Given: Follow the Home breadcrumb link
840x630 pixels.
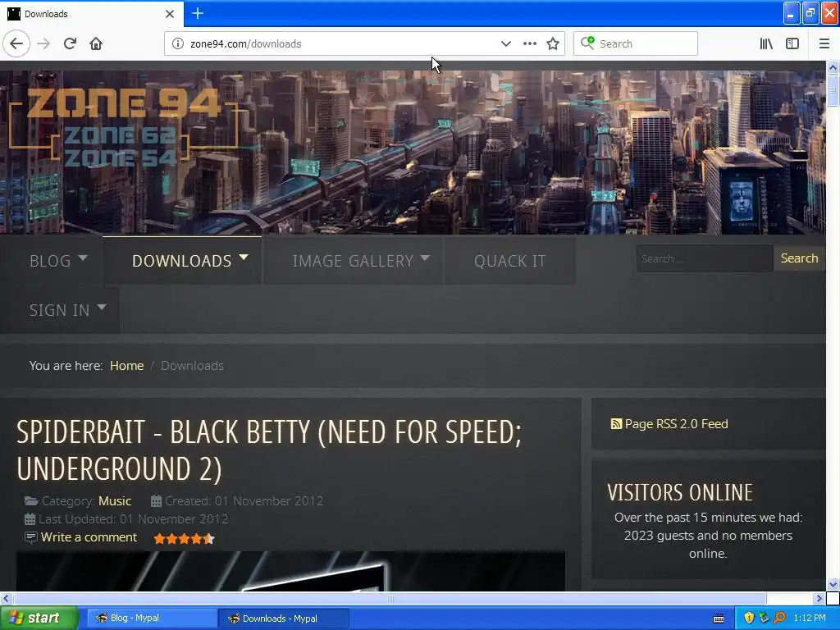Looking at the screenshot, I should pyautogui.click(x=127, y=365).
